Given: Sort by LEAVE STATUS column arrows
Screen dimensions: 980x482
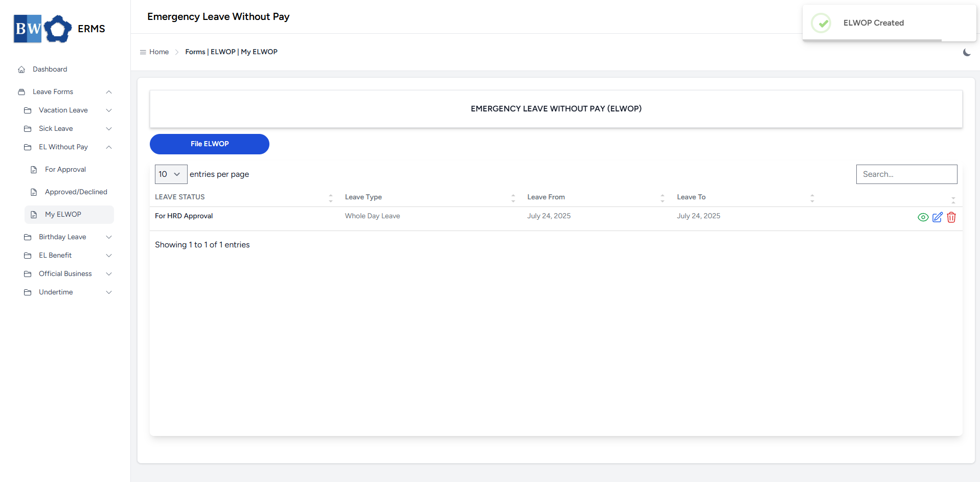Looking at the screenshot, I should (331, 198).
